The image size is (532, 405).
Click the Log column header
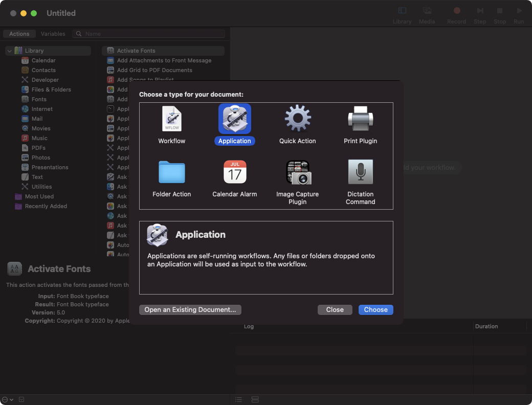249,326
